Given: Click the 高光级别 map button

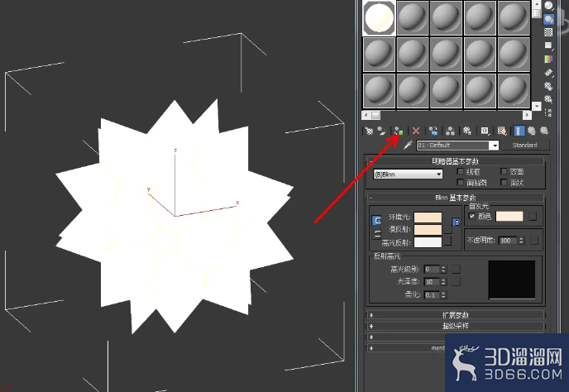Looking at the screenshot, I should pos(457,269).
